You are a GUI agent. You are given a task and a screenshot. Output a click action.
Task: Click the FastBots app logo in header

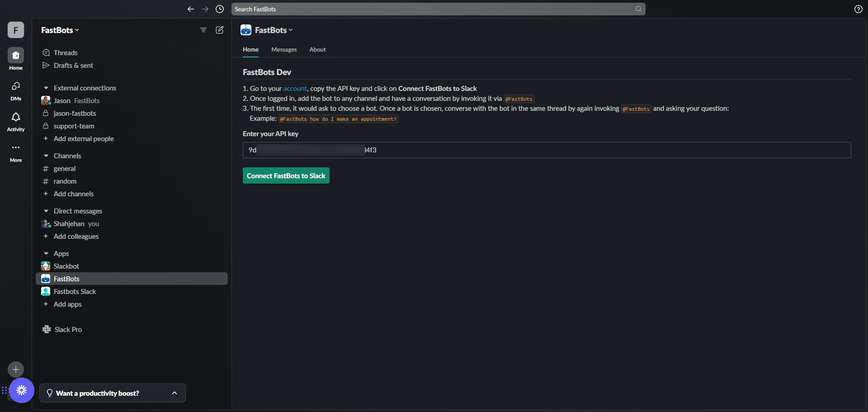pyautogui.click(x=246, y=30)
